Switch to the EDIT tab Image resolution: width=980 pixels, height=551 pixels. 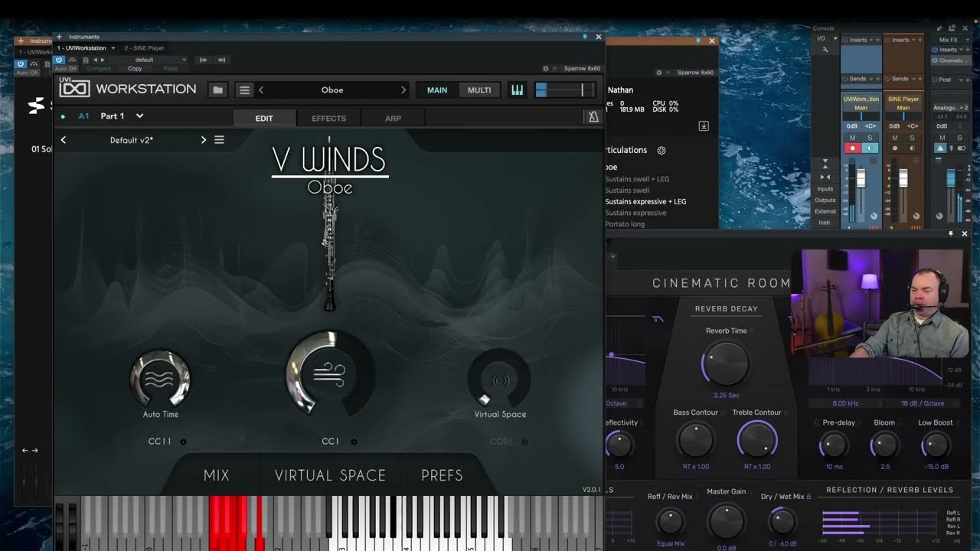[x=264, y=118]
